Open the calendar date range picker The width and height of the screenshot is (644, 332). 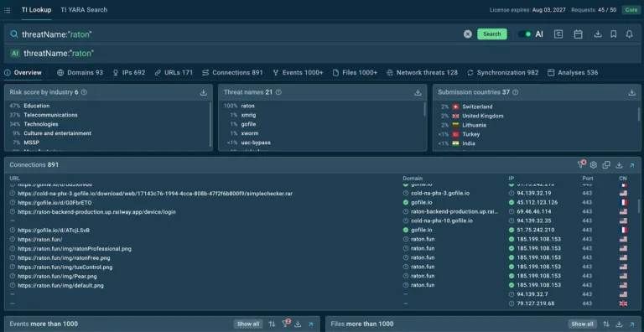click(x=579, y=34)
